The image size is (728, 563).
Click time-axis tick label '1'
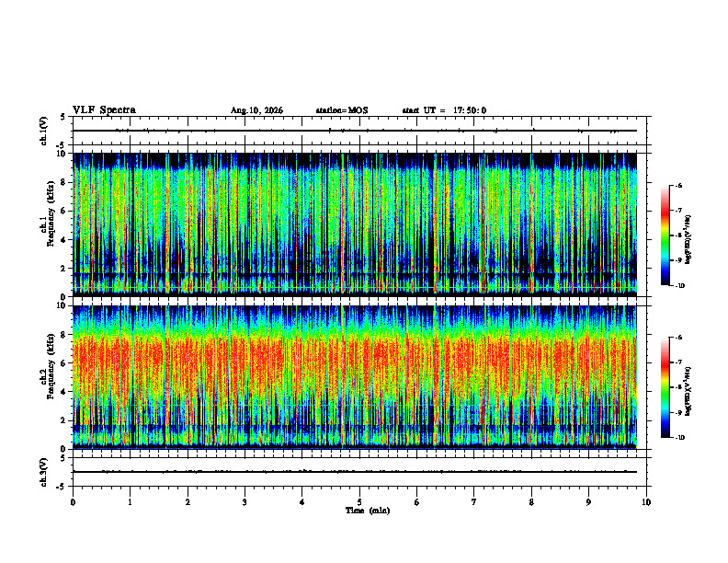click(x=131, y=502)
